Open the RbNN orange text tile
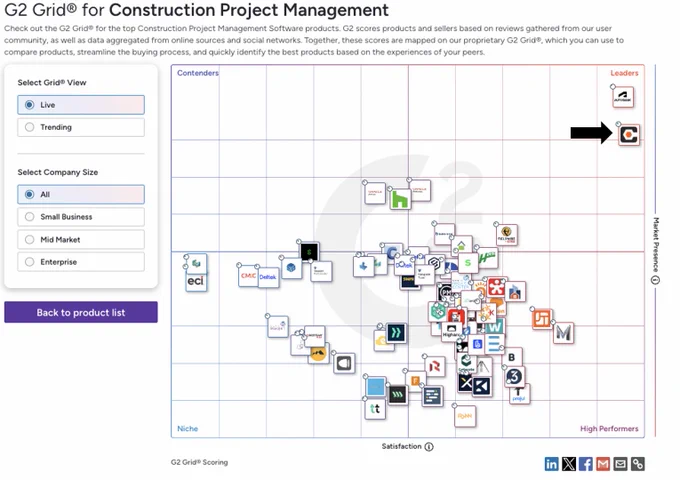This screenshot has width=680, height=480. (465, 416)
